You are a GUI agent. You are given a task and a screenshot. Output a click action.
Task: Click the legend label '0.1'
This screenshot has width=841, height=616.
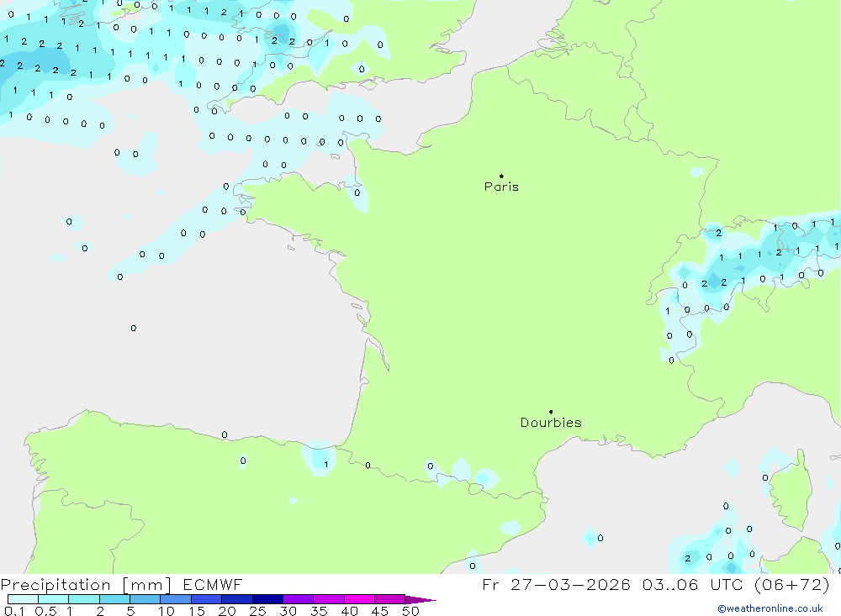pyautogui.click(x=14, y=611)
